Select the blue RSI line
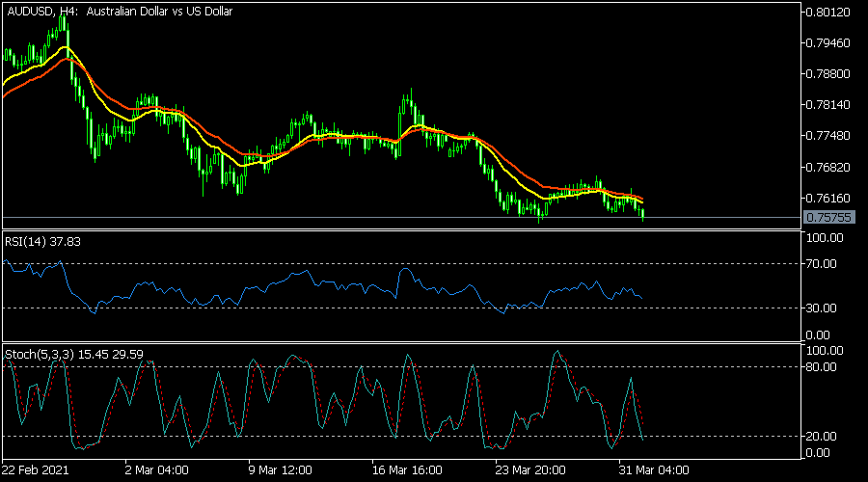The width and height of the screenshot is (868, 482). click(x=289, y=282)
